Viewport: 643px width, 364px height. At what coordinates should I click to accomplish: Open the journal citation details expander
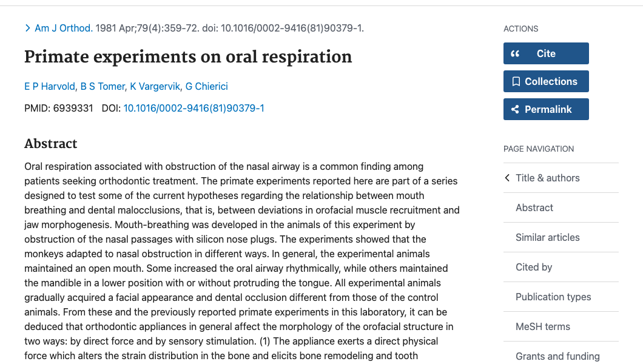(27, 28)
